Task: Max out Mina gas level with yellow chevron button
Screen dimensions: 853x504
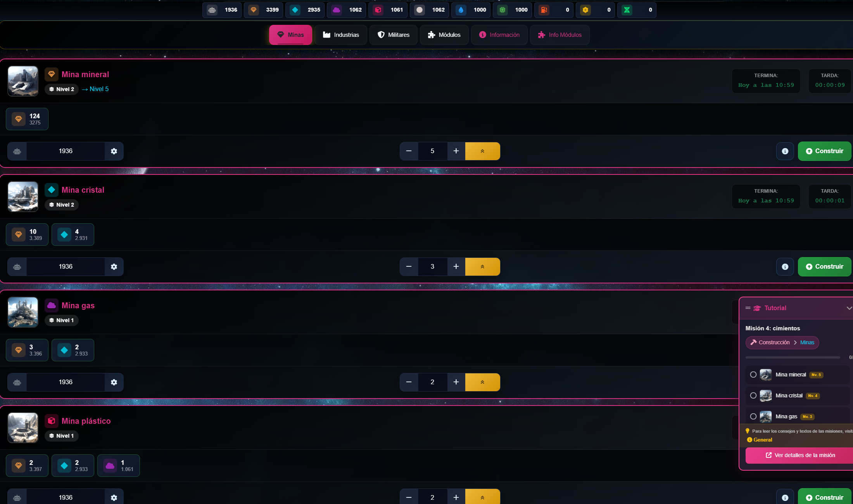Action: click(x=483, y=382)
